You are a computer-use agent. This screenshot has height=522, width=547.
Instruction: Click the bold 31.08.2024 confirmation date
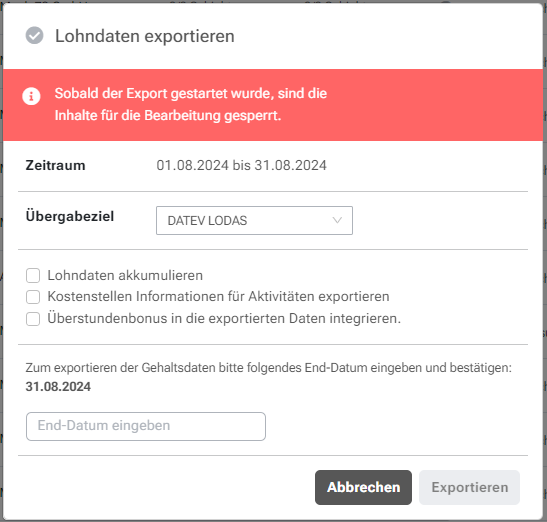(58, 387)
